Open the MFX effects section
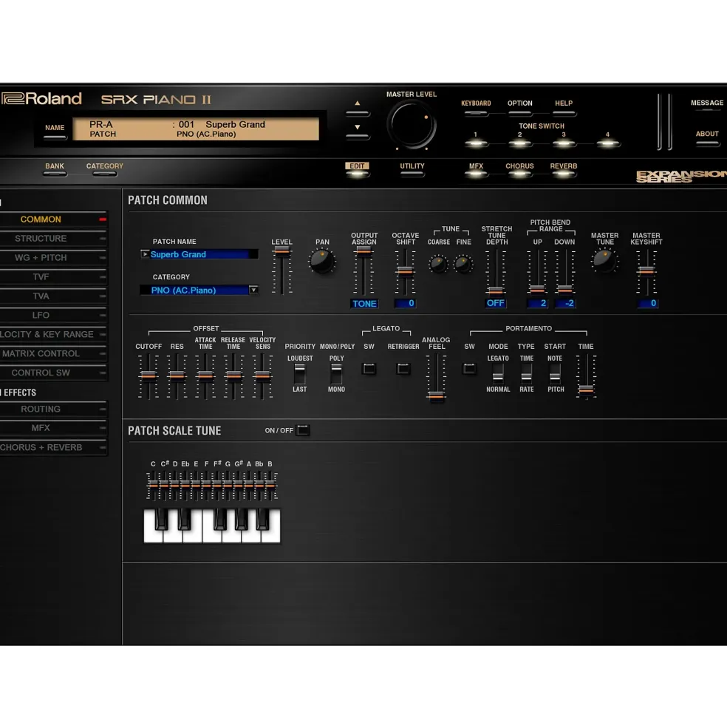727x728 pixels. [x=53, y=428]
